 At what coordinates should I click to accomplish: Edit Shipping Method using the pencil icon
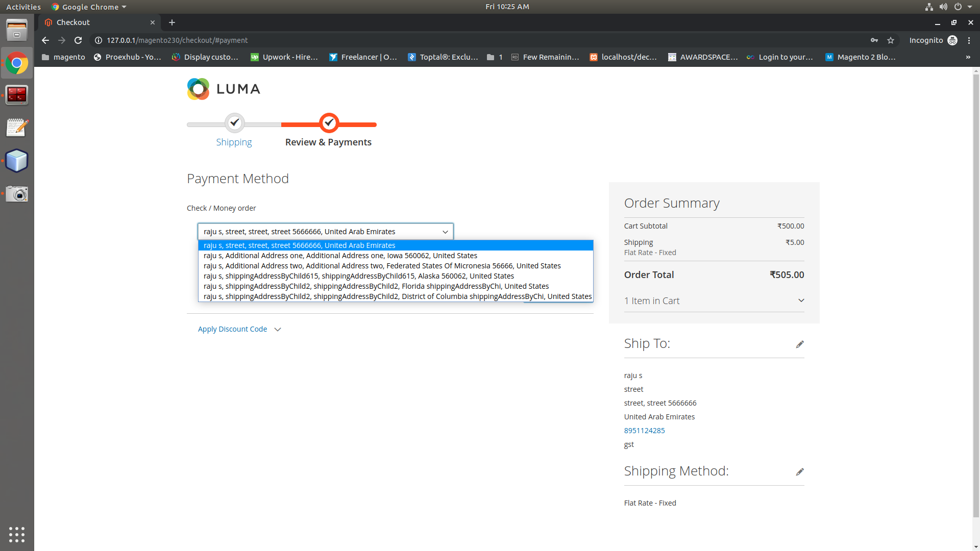(x=799, y=471)
